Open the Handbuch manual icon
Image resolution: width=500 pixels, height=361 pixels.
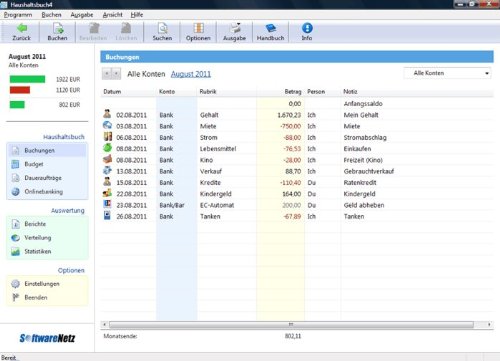point(270,32)
